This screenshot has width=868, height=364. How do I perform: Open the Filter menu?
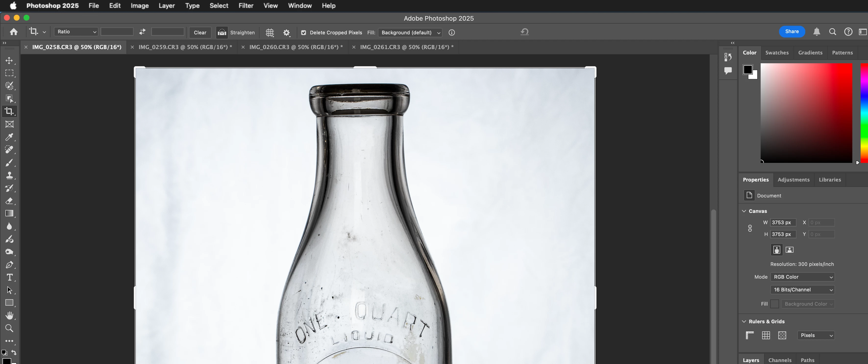click(x=246, y=5)
